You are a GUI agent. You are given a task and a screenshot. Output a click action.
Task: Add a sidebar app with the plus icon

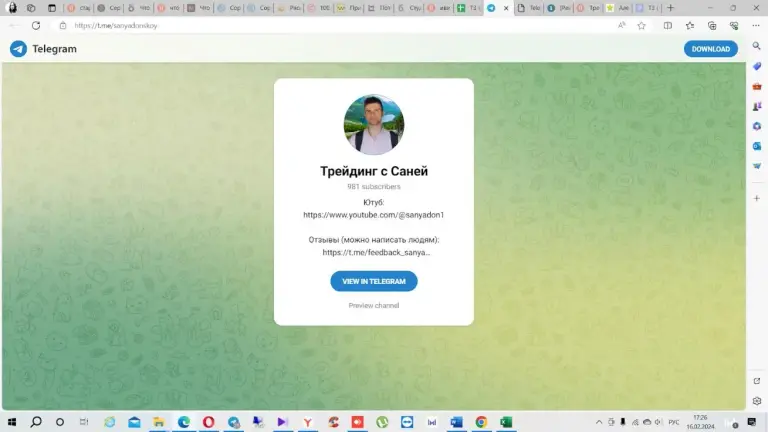(757, 198)
